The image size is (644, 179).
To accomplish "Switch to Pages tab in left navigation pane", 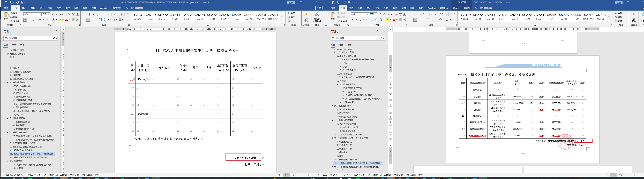I will pos(14,45).
